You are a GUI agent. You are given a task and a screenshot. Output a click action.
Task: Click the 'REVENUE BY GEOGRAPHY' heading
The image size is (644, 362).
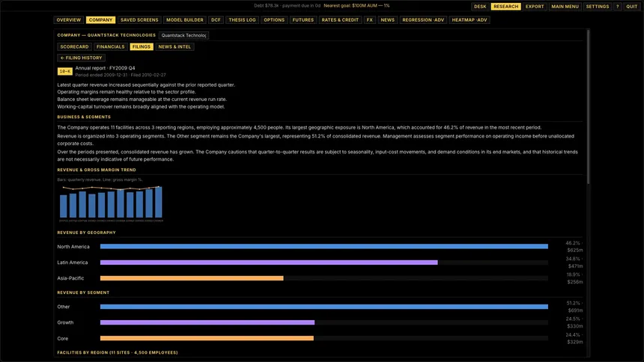click(86, 233)
